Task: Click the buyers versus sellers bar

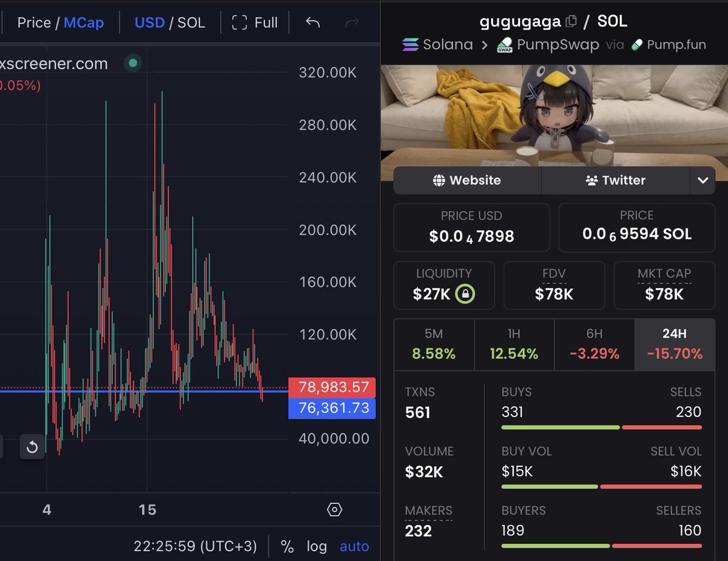Action: point(601,546)
